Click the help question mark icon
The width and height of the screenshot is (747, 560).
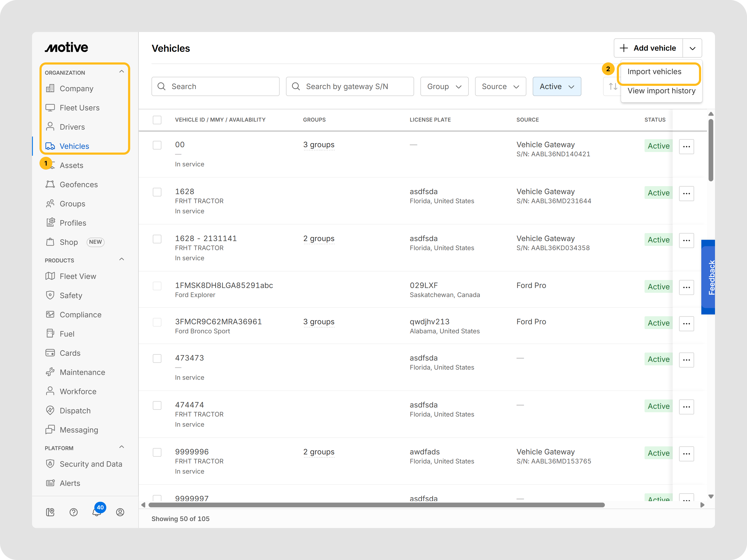(x=73, y=512)
